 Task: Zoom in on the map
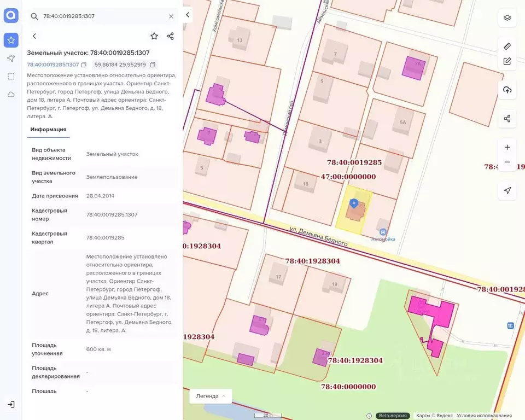tap(507, 147)
